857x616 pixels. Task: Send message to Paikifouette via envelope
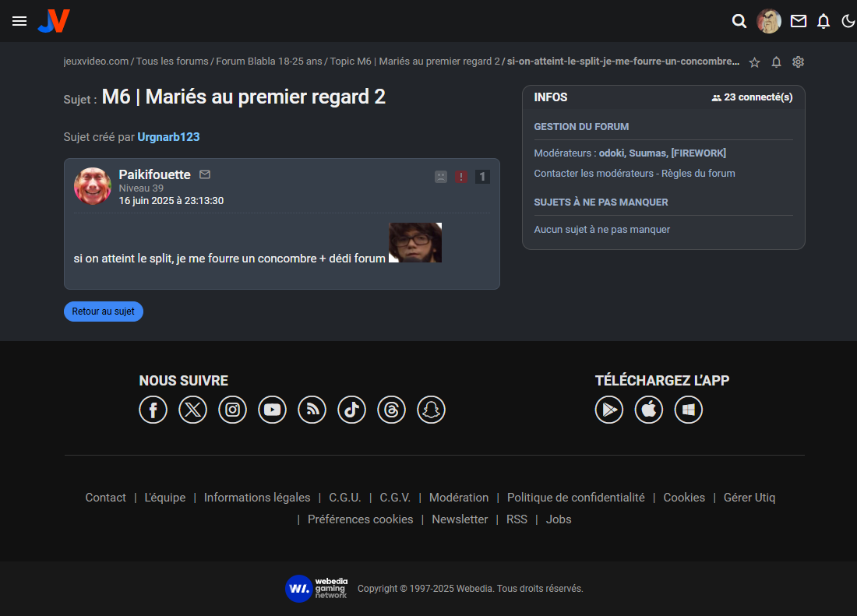click(x=205, y=174)
